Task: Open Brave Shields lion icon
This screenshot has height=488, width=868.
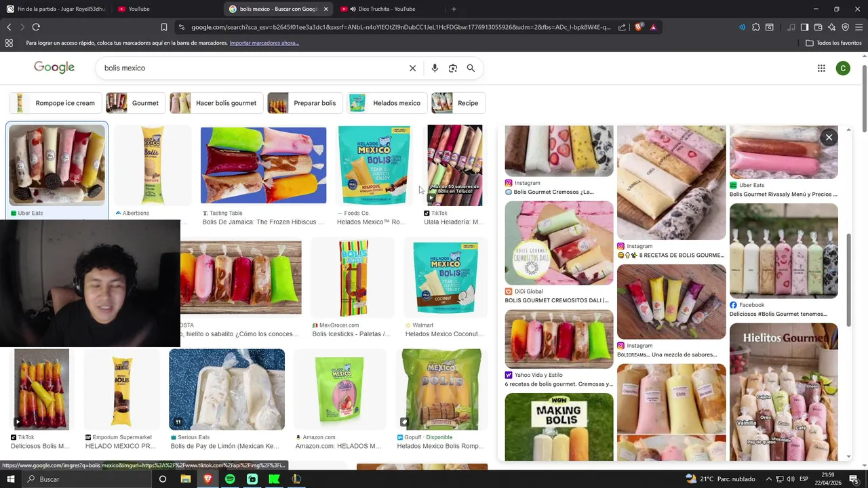Action: click(639, 27)
